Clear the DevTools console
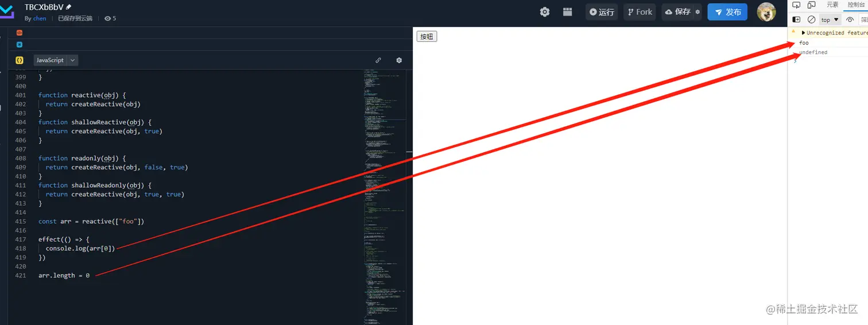868x325 pixels. click(x=811, y=20)
